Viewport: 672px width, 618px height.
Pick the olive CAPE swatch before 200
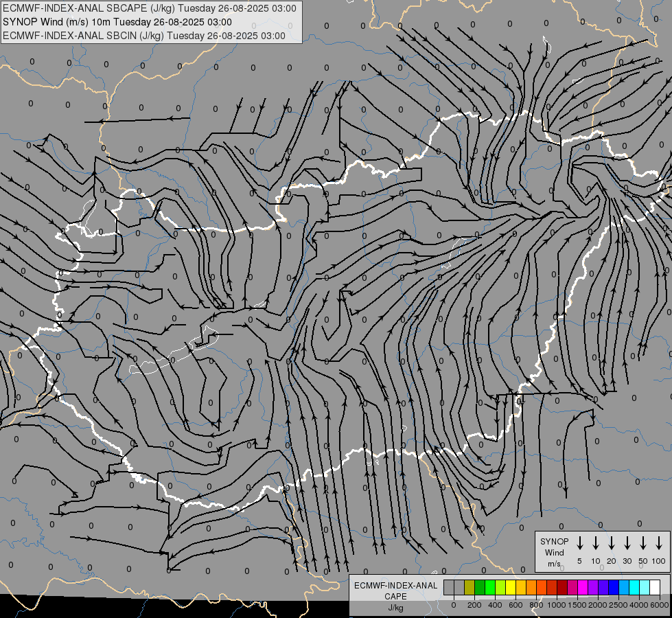[470, 588]
